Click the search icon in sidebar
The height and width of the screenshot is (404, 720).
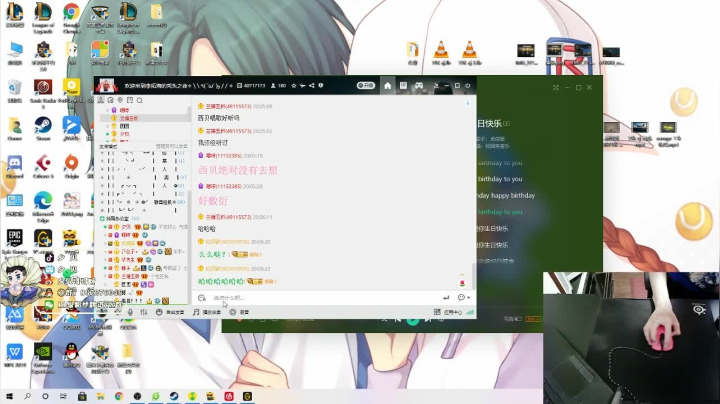coord(140,100)
